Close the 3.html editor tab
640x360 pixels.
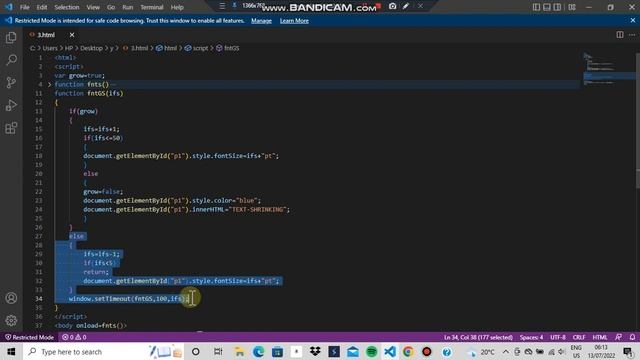(72, 35)
